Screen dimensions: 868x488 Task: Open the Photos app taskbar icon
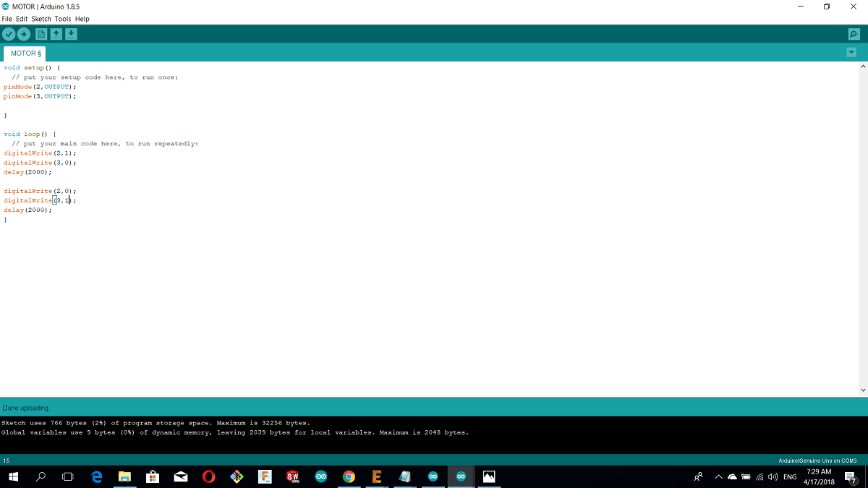click(x=489, y=476)
